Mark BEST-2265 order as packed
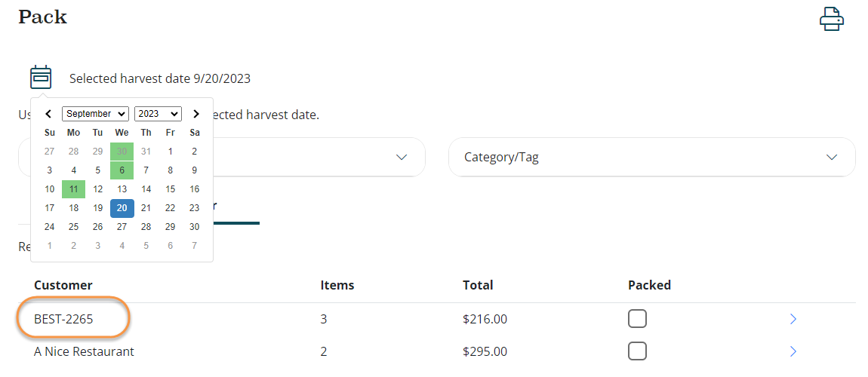 coord(637,319)
